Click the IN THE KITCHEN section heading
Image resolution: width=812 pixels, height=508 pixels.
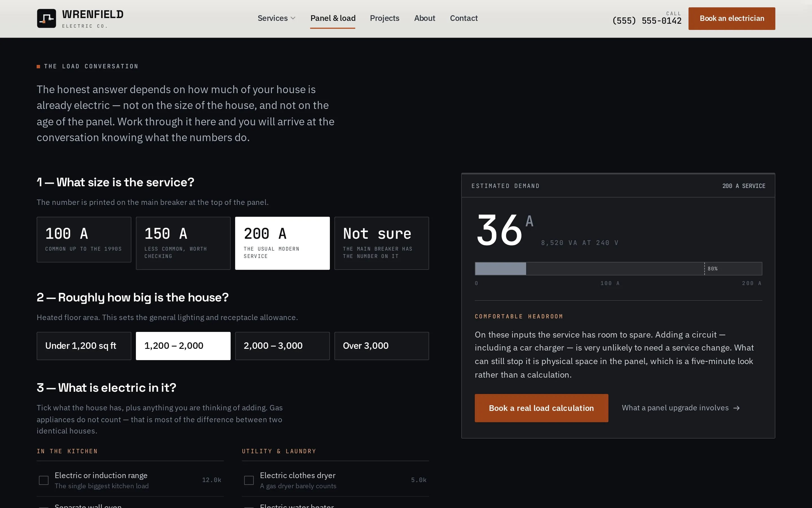(67, 451)
